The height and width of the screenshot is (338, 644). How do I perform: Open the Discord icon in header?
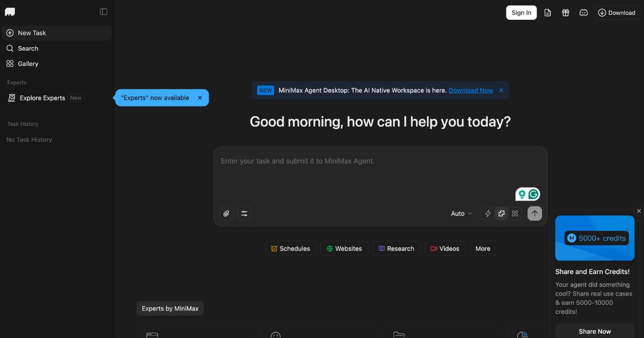point(583,13)
